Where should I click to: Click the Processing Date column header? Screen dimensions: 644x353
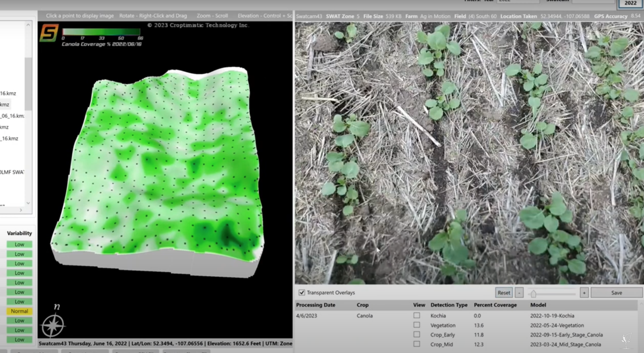tap(315, 305)
